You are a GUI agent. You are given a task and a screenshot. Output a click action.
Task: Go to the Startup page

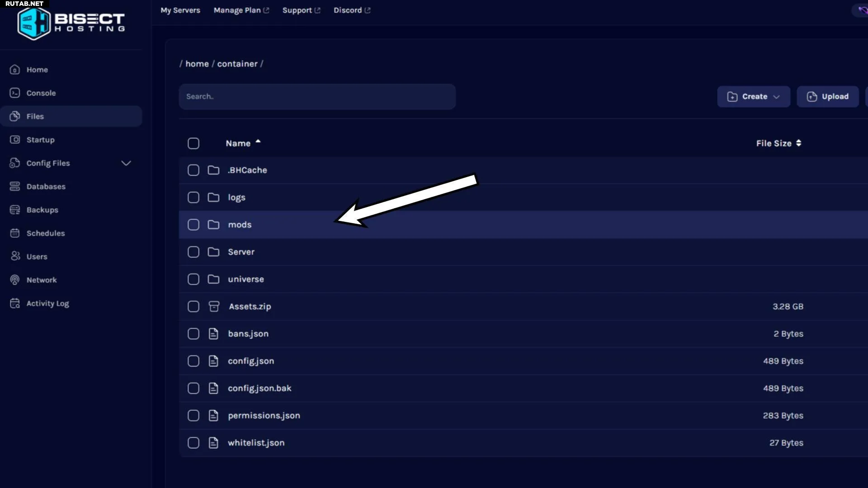click(x=40, y=140)
